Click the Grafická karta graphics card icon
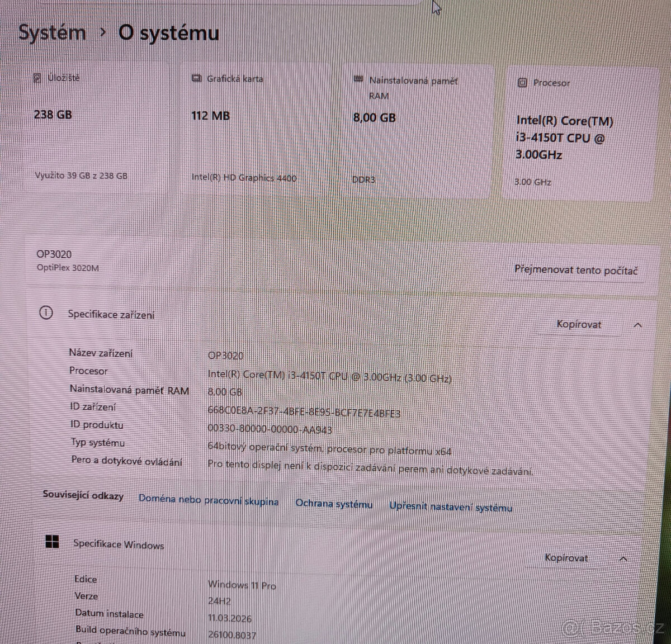The width and height of the screenshot is (671, 644). 196,78
